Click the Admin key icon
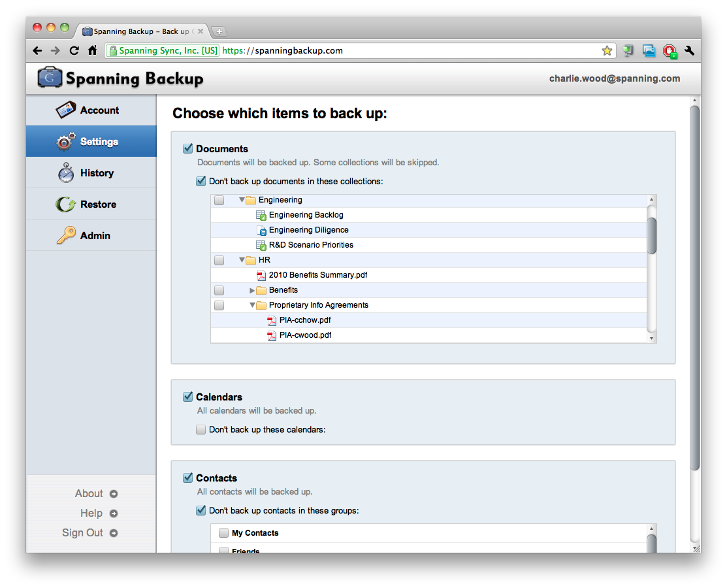 66,236
